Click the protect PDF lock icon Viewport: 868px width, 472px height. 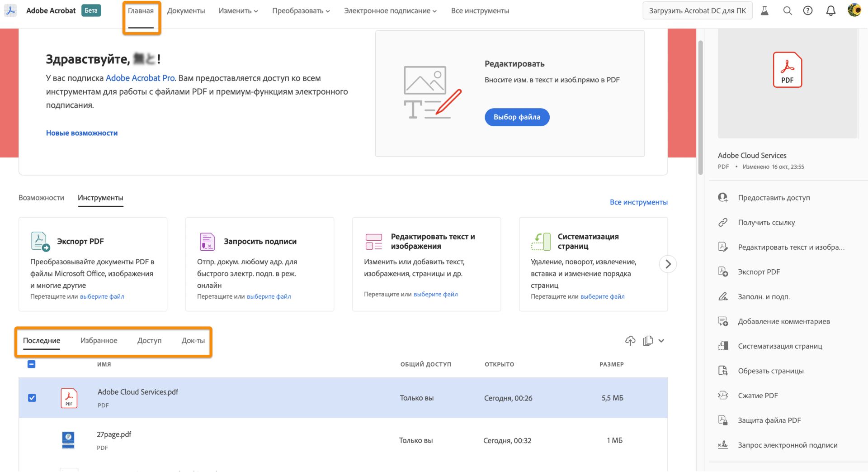pyautogui.click(x=723, y=420)
